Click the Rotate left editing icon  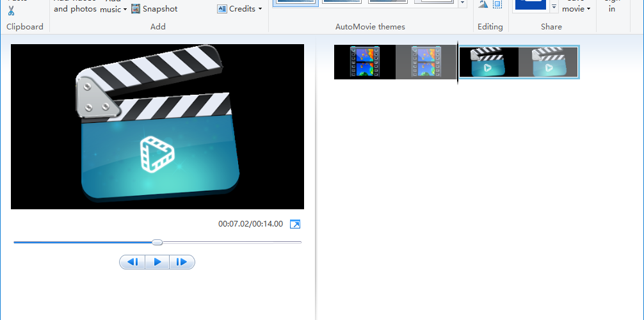[x=483, y=4]
